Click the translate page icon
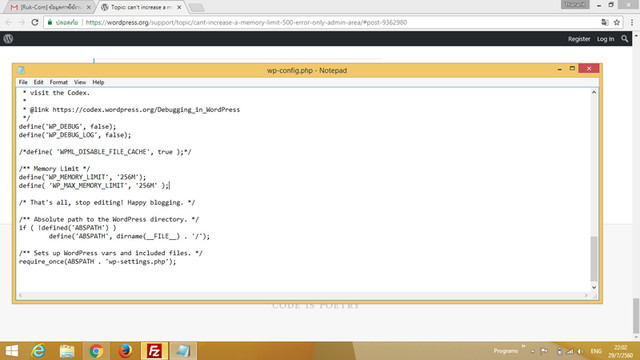 [x=604, y=22]
